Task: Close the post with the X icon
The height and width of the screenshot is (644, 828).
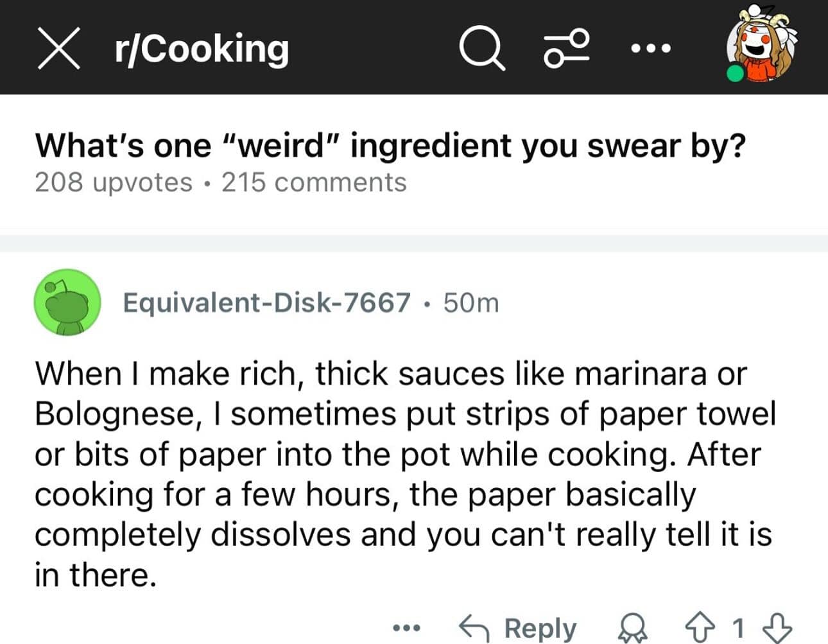Action: [58, 48]
